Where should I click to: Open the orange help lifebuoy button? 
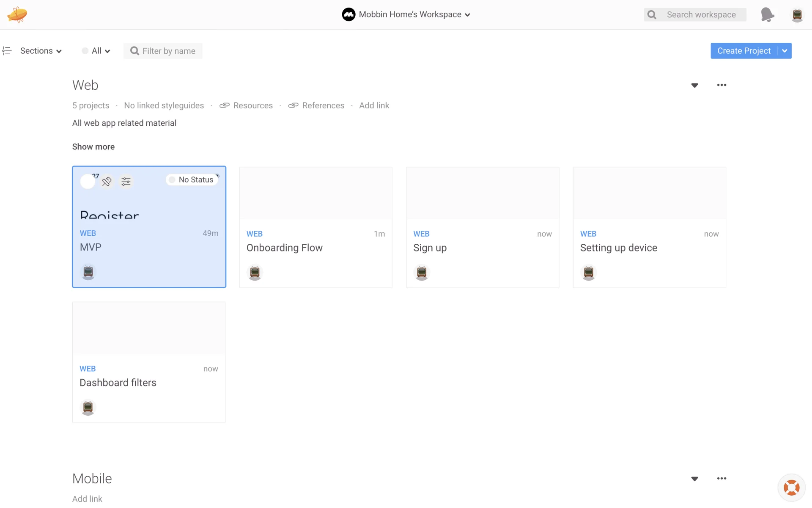[x=791, y=487]
